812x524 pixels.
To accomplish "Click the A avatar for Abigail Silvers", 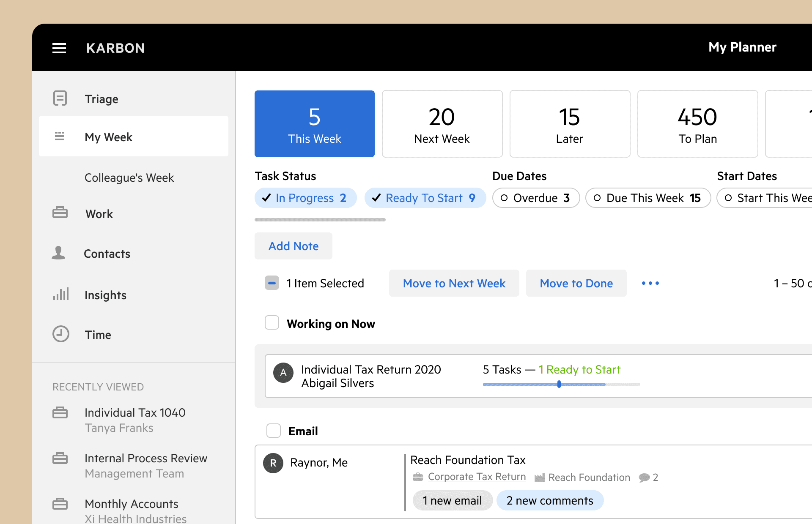I will click(x=283, y=373).
